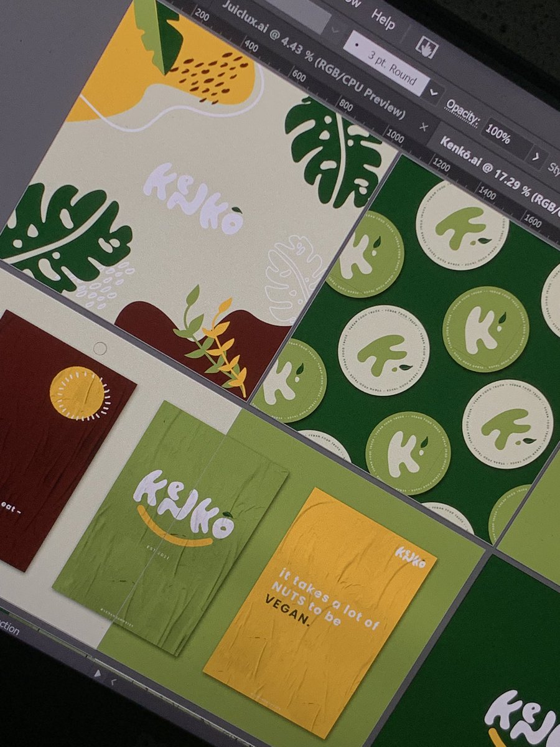Select the yellow NUTS to be VEGAN poster
The image size is (560, 747).
tap(320, 612)
